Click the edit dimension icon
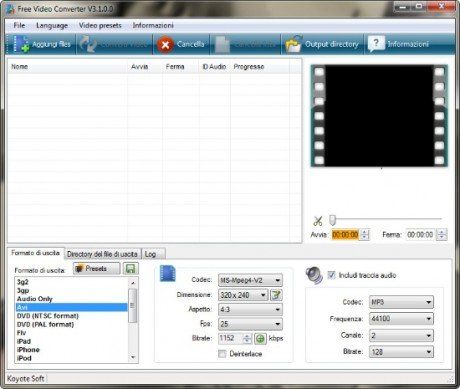 pyautogui.click(x=276, y=295)
